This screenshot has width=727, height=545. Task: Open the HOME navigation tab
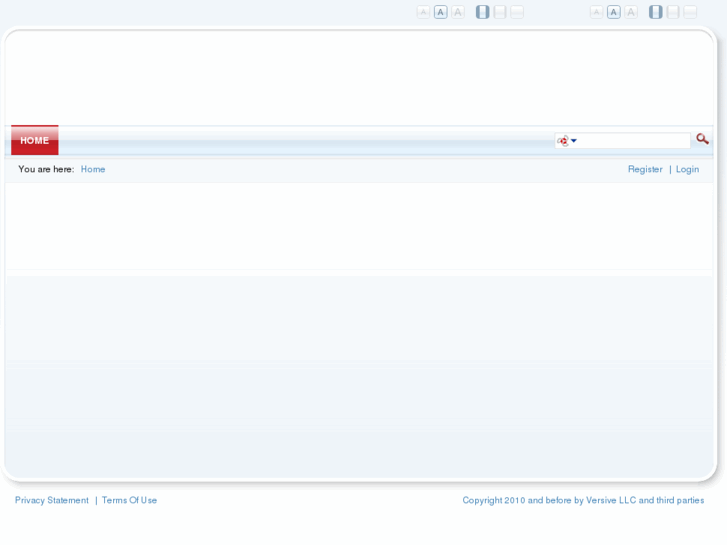tap(35, 140)
